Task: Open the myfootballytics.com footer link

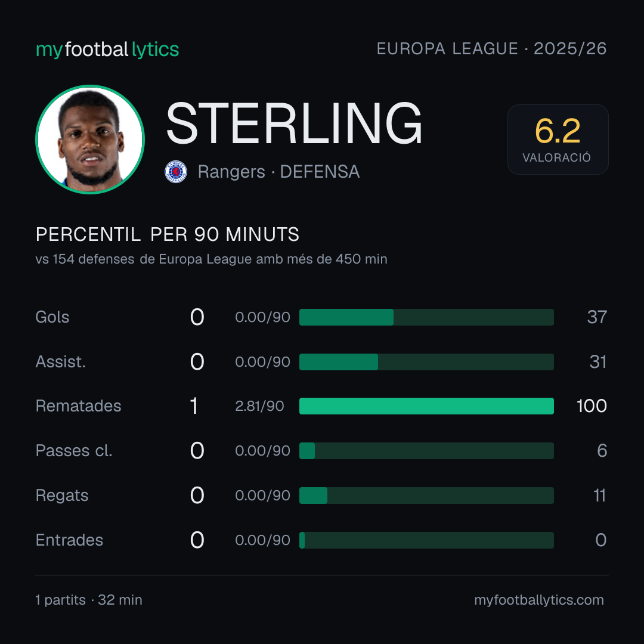Action: (539, 600)
